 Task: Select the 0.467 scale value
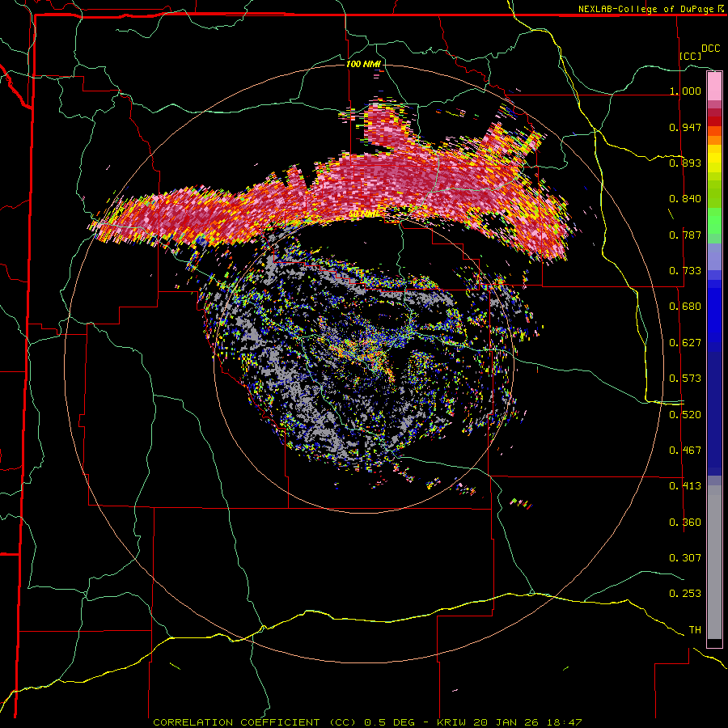[685, 451]
